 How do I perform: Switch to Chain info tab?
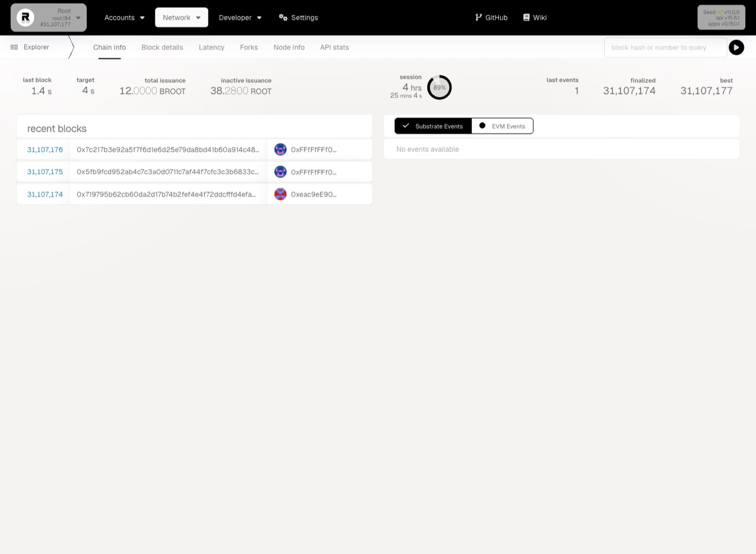tap(110, 48)
